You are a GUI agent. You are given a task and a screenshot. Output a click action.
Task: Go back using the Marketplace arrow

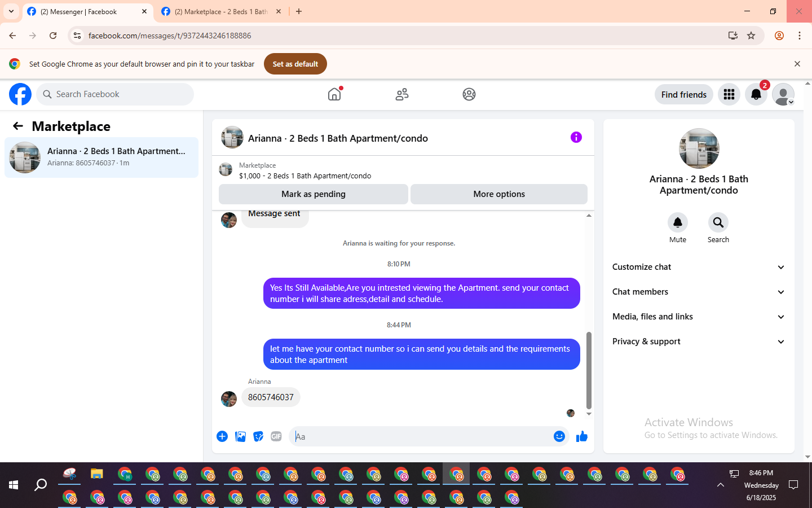[18, 126]
